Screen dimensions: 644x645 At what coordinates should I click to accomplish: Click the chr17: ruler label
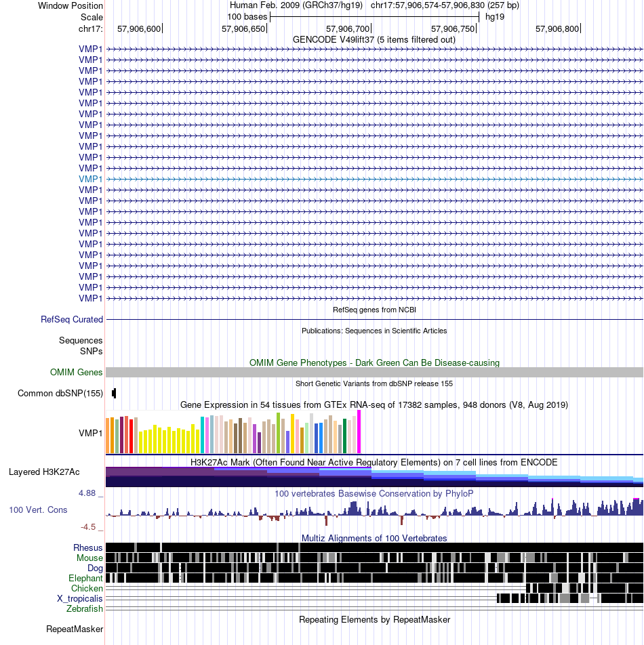(x=91, y=28)
